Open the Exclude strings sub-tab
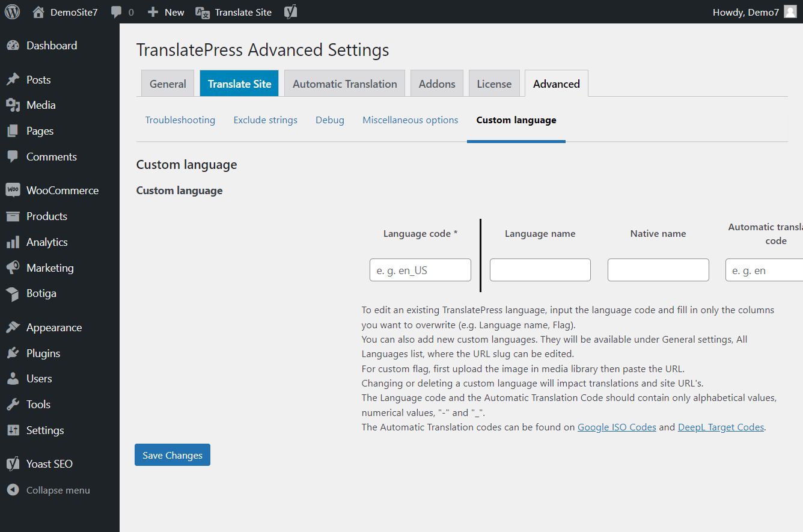The image size is (803, 532). coord(266,120)
